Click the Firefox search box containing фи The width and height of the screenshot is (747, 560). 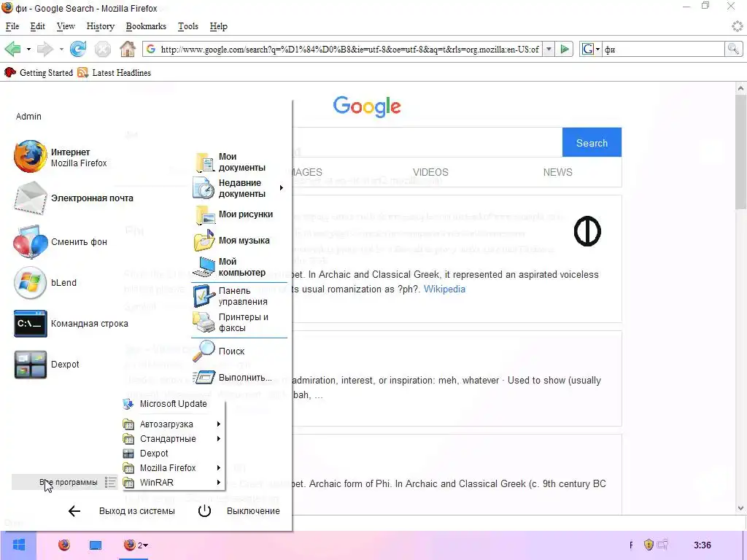tap(663, 49)
